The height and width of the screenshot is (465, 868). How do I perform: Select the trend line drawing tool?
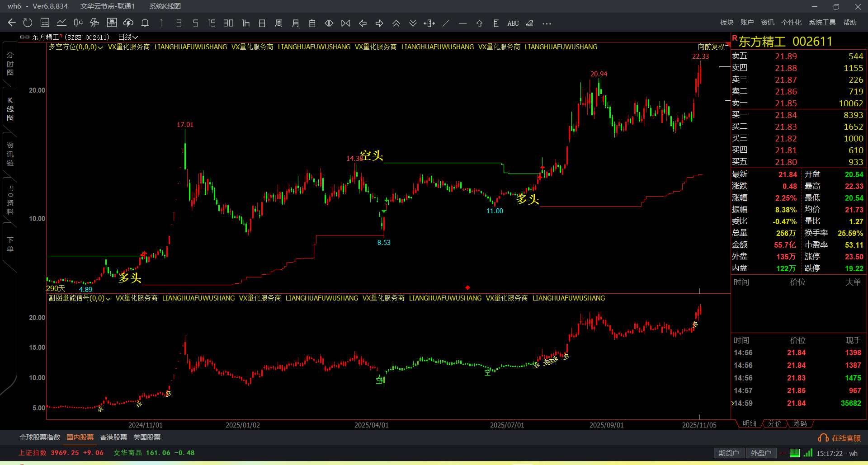[446, 23]
